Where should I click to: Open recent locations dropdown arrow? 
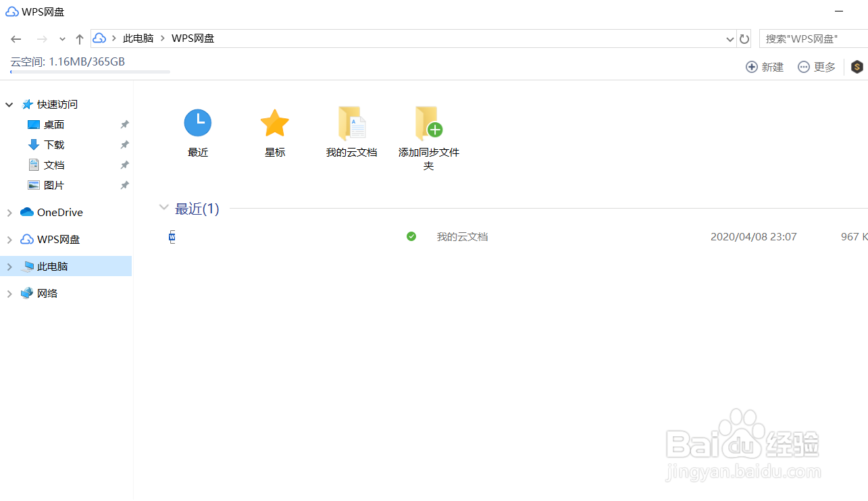pyautogui.click(x=62, y=39)
